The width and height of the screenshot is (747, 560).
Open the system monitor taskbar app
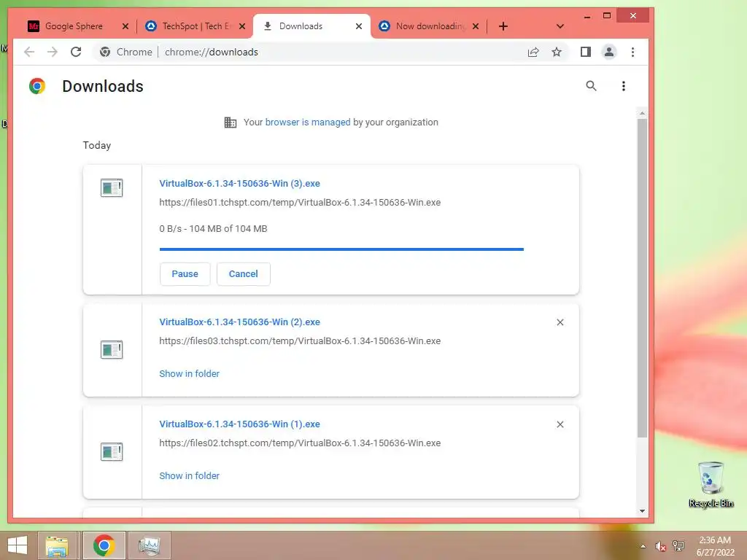149,545
